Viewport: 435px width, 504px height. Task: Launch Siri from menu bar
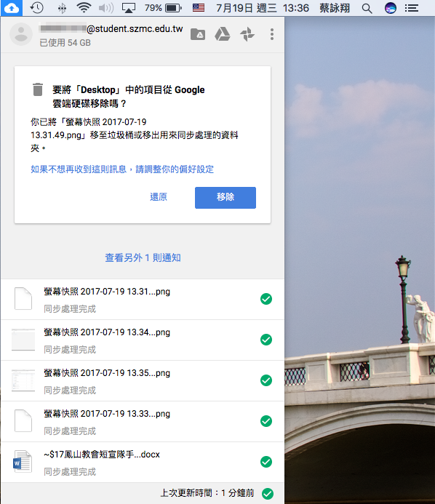(391, 8)
